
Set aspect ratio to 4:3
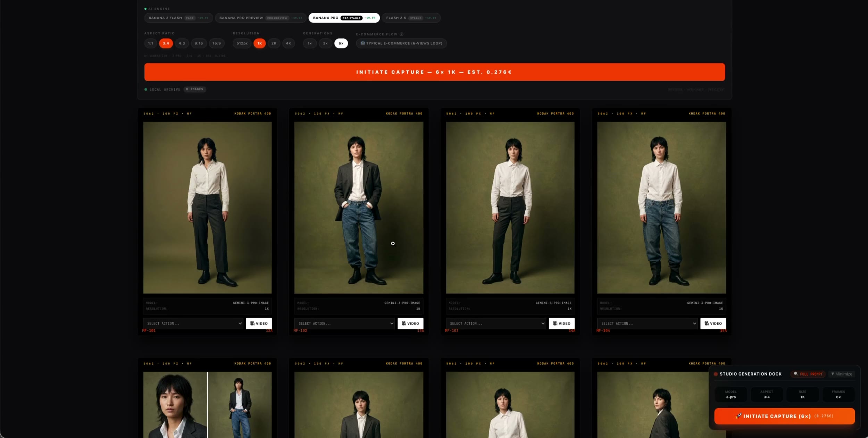182,43
